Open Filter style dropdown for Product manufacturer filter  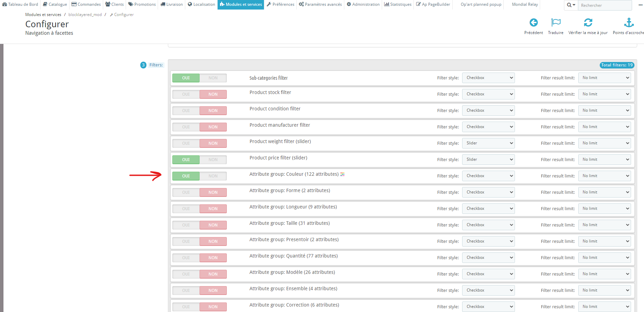[x=488, y=127]
